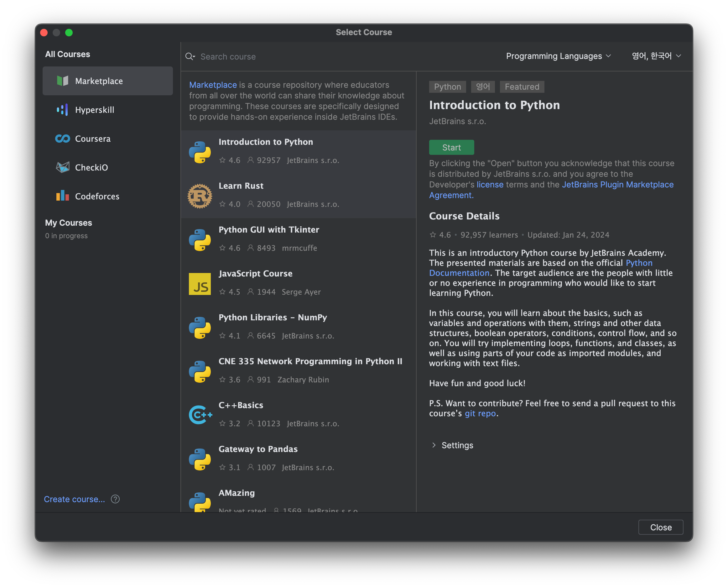Open the Programming Languages filter dropdown

pos(558,56)
